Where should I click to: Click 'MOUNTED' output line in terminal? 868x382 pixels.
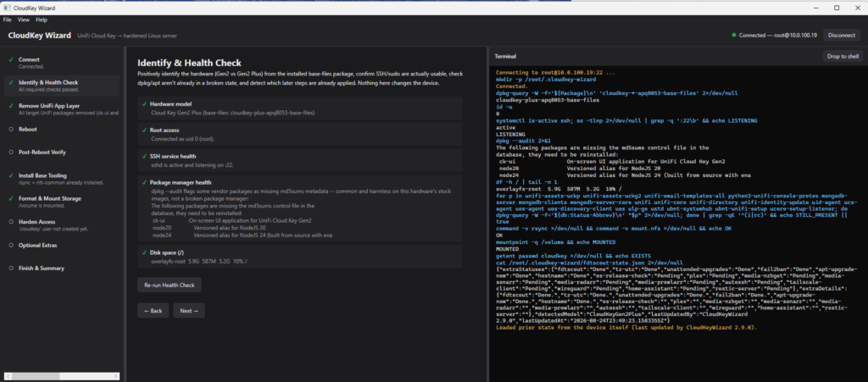509,249
